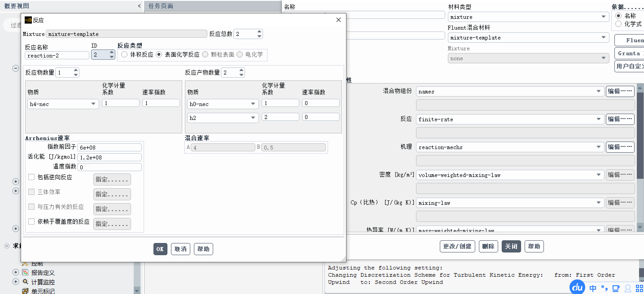The image size is (644, 294).
Task: Enable the Coverage Dependent Reaction (依赖于覆盖度的反应) checkbox
Action: 31,221
